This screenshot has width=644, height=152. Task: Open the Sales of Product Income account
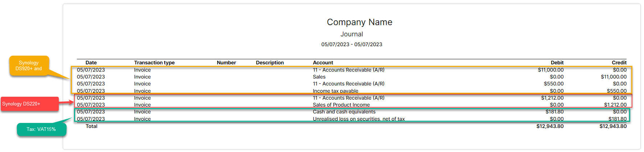(341, 105)
